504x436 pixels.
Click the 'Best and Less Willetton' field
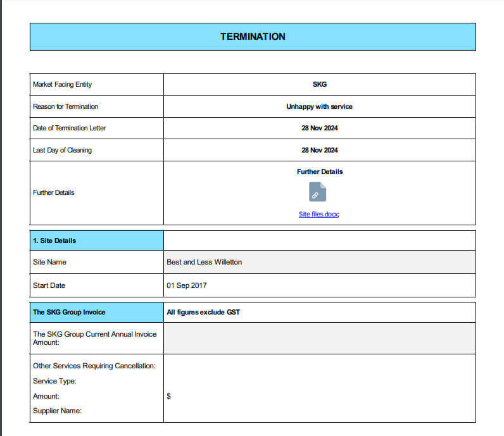(320, 262)
